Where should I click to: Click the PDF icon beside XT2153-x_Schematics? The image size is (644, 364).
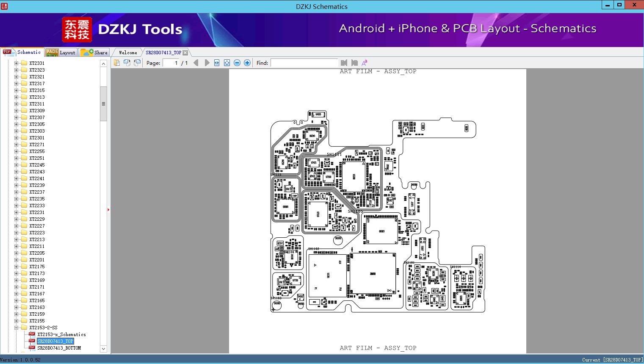click(32, 334)
